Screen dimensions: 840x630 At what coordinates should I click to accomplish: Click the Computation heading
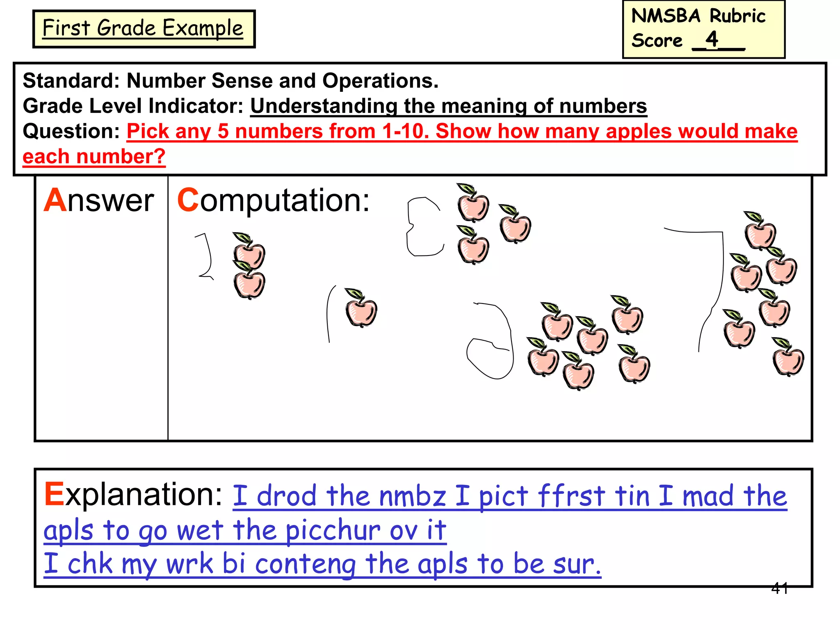(x=273, y=201)
